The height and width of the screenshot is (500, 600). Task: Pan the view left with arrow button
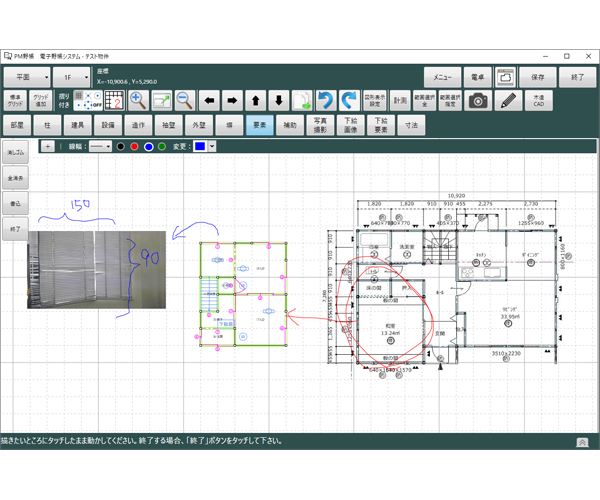[x=209, y=100]
